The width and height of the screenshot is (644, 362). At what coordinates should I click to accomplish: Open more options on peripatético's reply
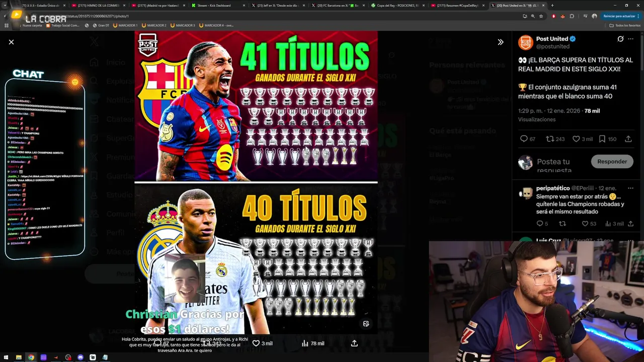(x=630, y=188)
